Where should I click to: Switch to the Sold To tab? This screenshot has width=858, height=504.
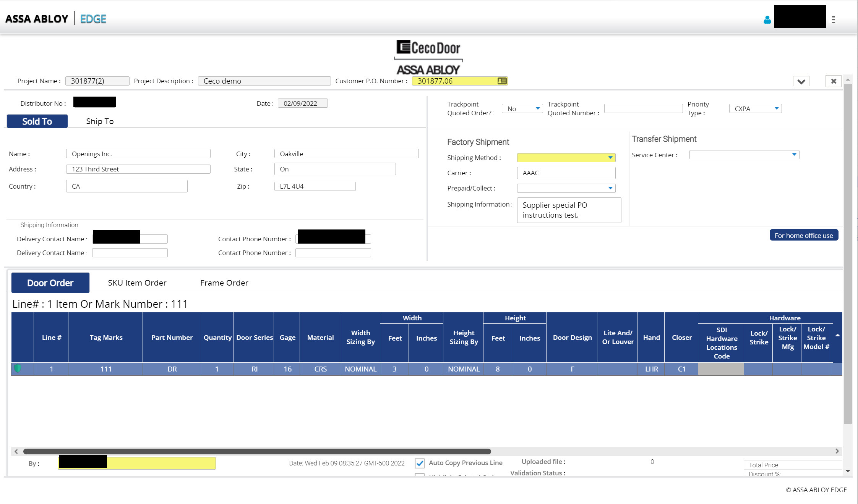point(37,121)
